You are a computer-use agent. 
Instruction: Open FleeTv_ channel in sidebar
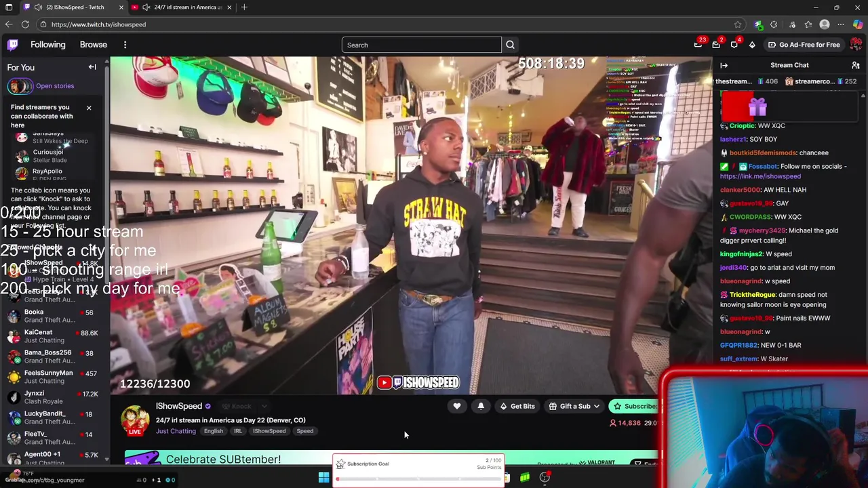54,438
